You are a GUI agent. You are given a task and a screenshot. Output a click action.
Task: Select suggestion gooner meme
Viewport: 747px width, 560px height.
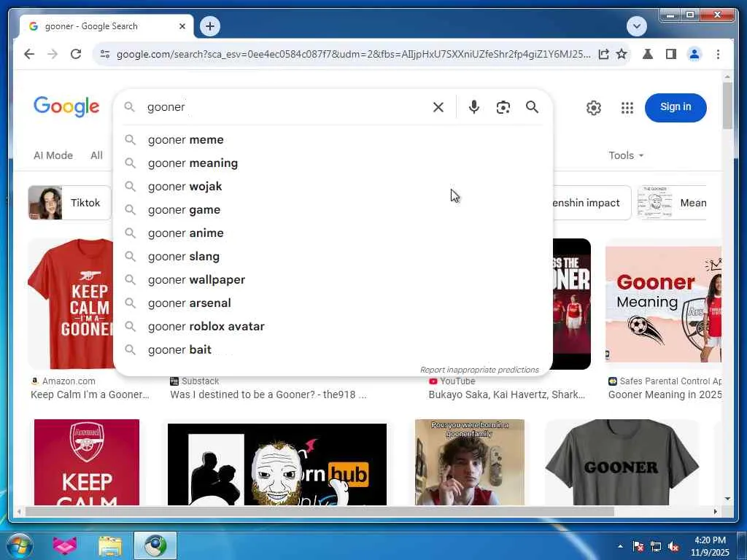tap(333, 140)
